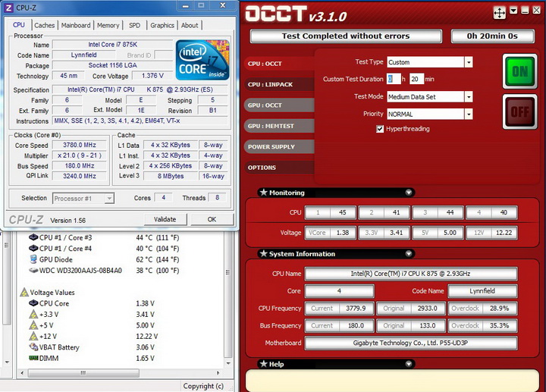Select the GPU : MEMTEST test
The image size is (546, 392).
(x=279, y=126)
